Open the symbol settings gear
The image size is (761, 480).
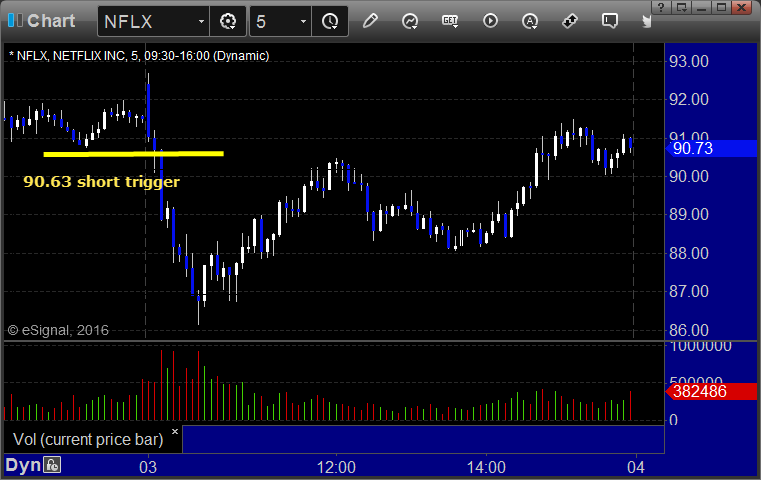228,21
